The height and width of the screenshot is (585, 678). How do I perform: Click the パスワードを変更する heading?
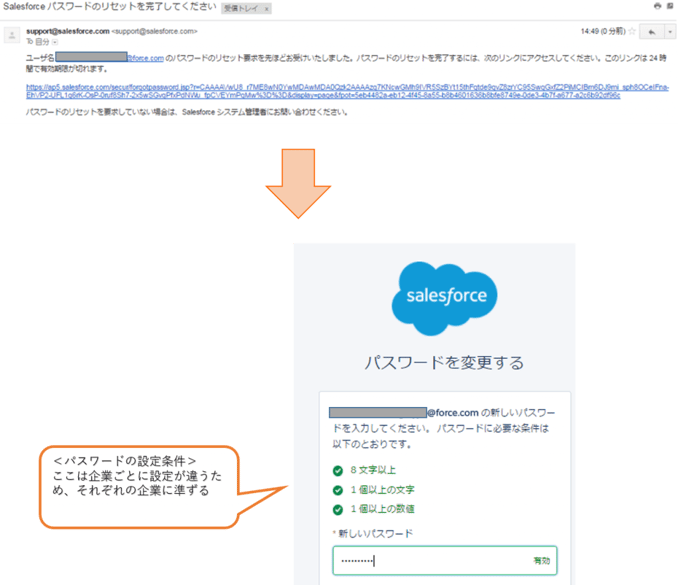coord(444,362)
